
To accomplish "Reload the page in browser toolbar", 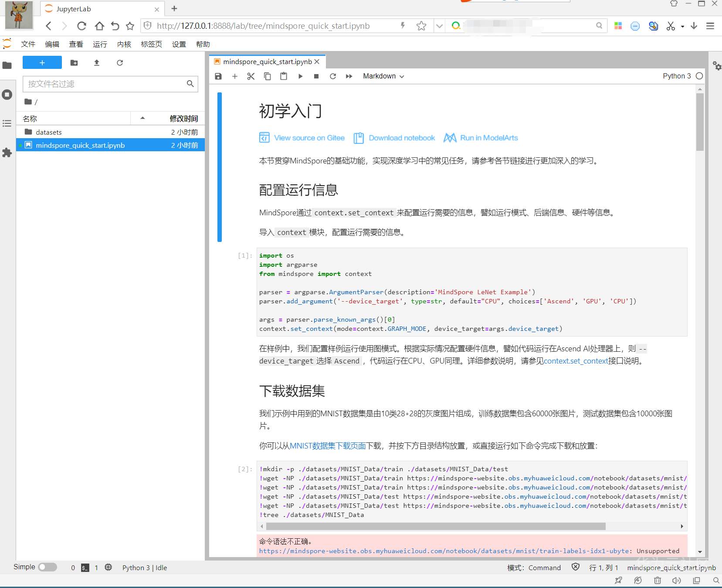I will click(x=81, y=26).
